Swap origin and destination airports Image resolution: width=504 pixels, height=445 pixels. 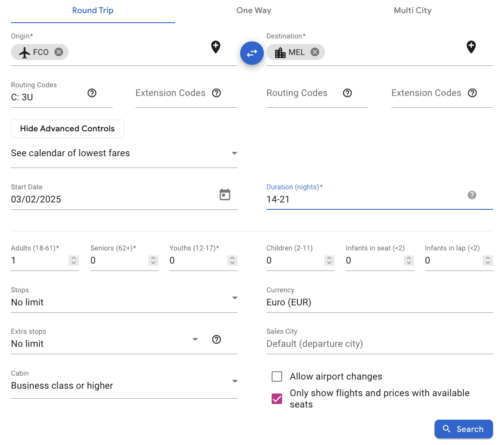click(x=252, y=53)
